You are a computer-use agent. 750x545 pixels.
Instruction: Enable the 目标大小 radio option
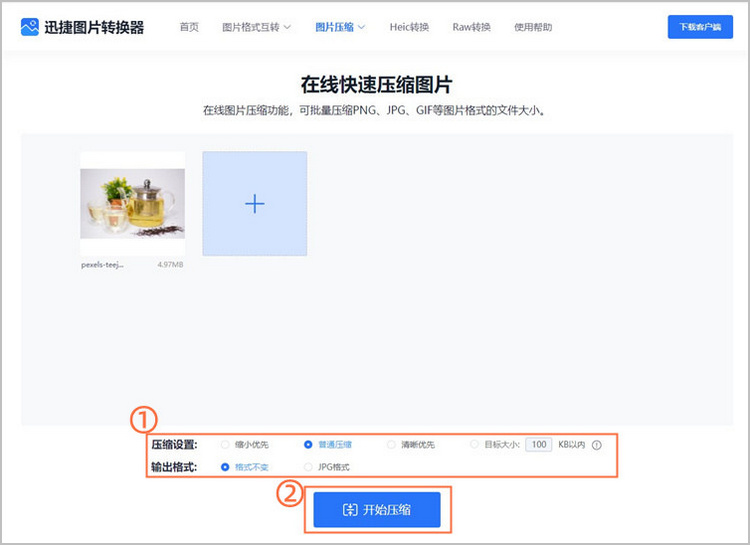pyautogui.click(x=474, y=445)
